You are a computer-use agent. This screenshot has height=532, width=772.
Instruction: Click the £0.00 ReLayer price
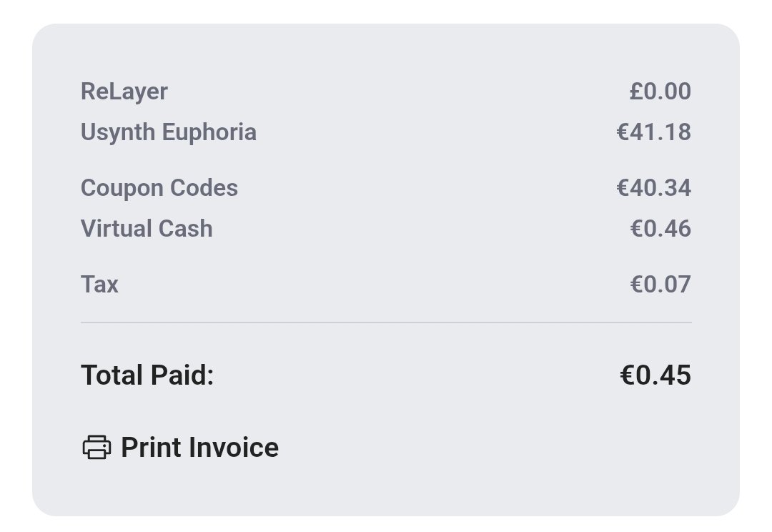[x=660, y=92]
